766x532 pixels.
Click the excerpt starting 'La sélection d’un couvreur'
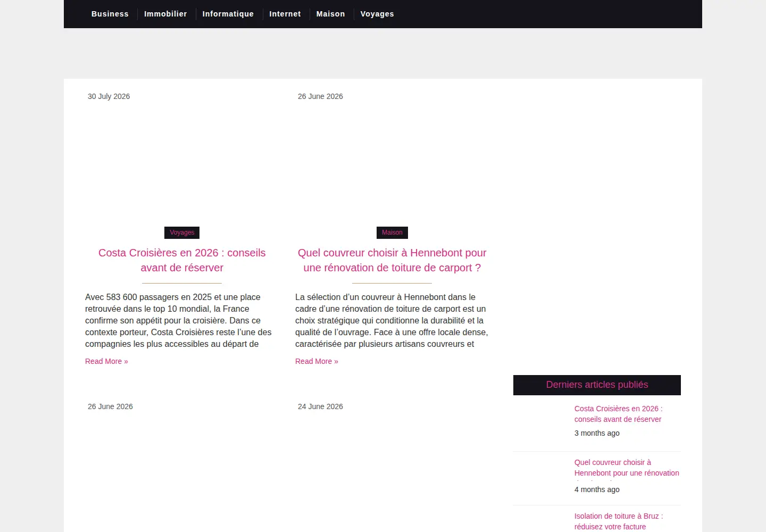pos(392,320)
